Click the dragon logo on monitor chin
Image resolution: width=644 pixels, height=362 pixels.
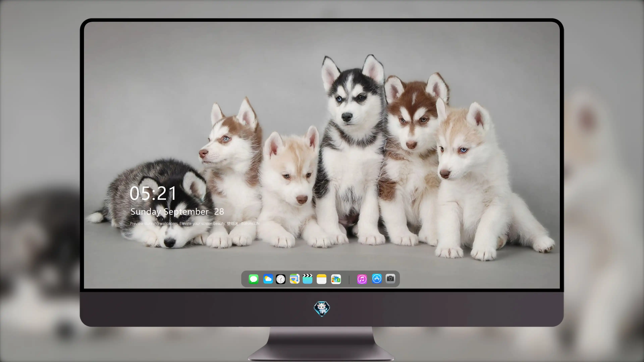tap(322, 309)
